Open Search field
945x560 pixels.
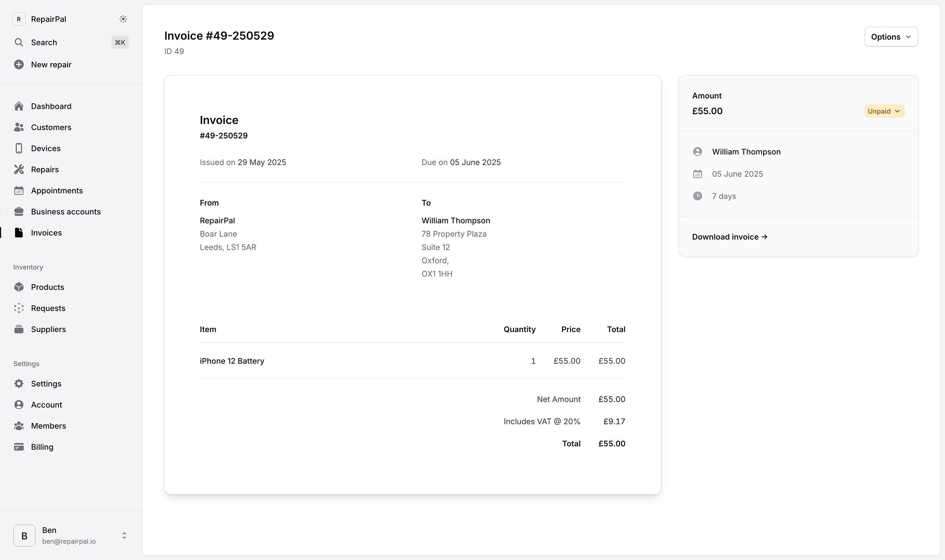coord(44,42)
